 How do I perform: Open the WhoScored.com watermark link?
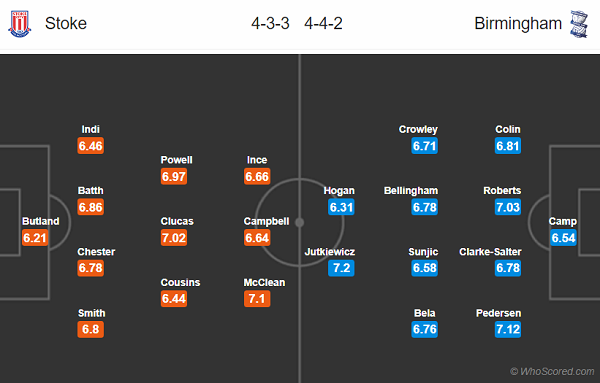click(552, 371)
